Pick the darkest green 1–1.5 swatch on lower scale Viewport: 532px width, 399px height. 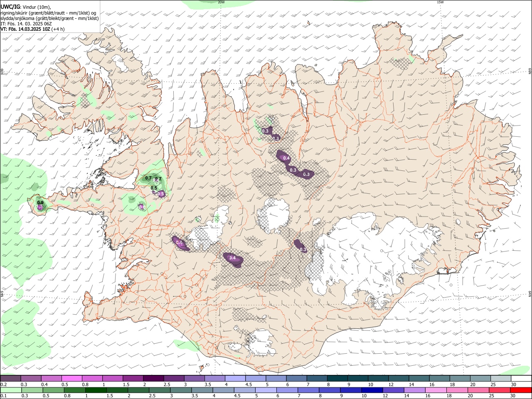point(96,390)
